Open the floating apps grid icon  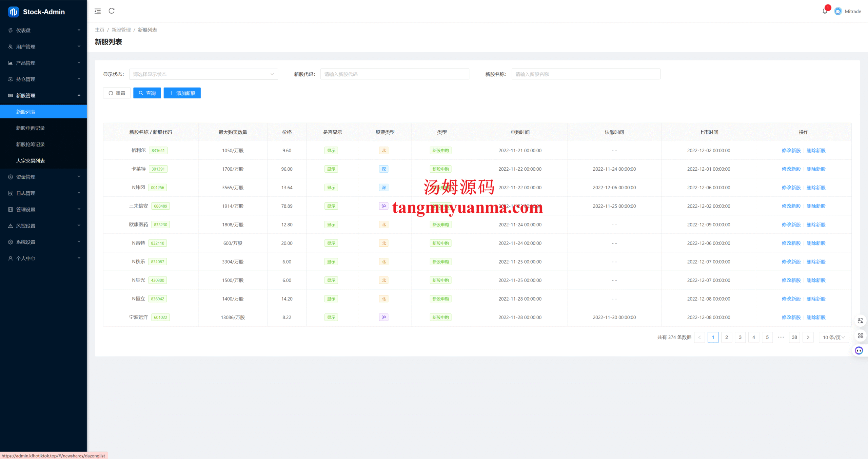pos(860,336)
